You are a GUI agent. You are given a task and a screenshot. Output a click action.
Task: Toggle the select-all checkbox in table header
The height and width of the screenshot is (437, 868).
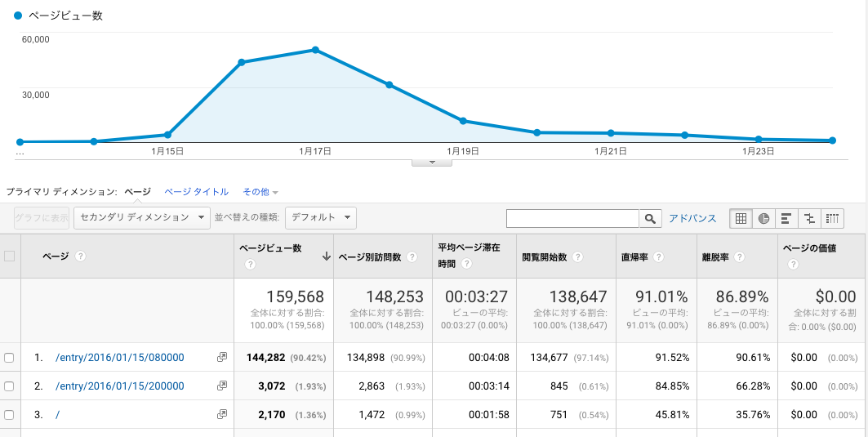(9, 256)
